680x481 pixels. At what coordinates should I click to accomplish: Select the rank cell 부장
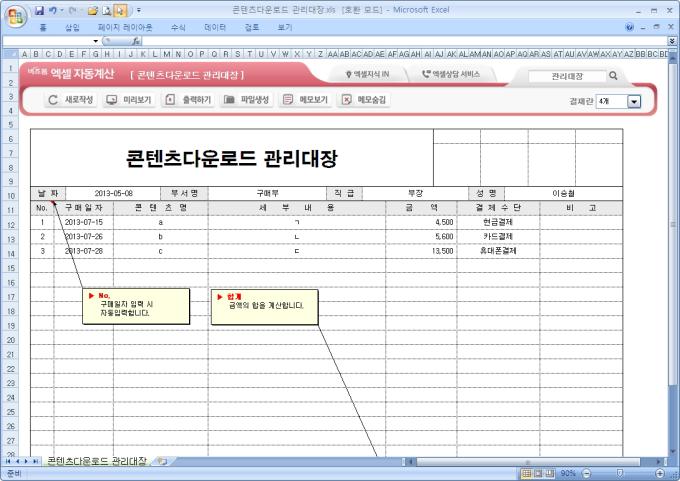415,193
